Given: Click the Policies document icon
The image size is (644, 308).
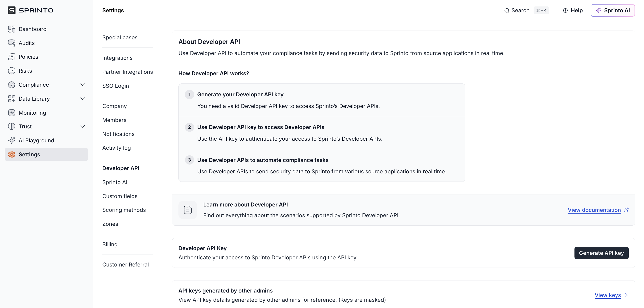Looking at the screenshot, I should [11, 57].
